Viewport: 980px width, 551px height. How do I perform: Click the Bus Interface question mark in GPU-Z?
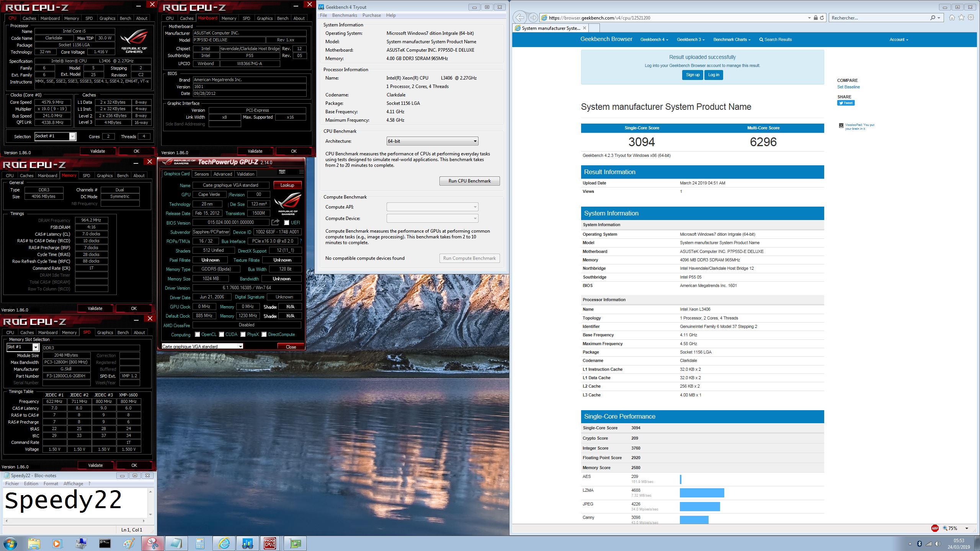coord(301,241)
